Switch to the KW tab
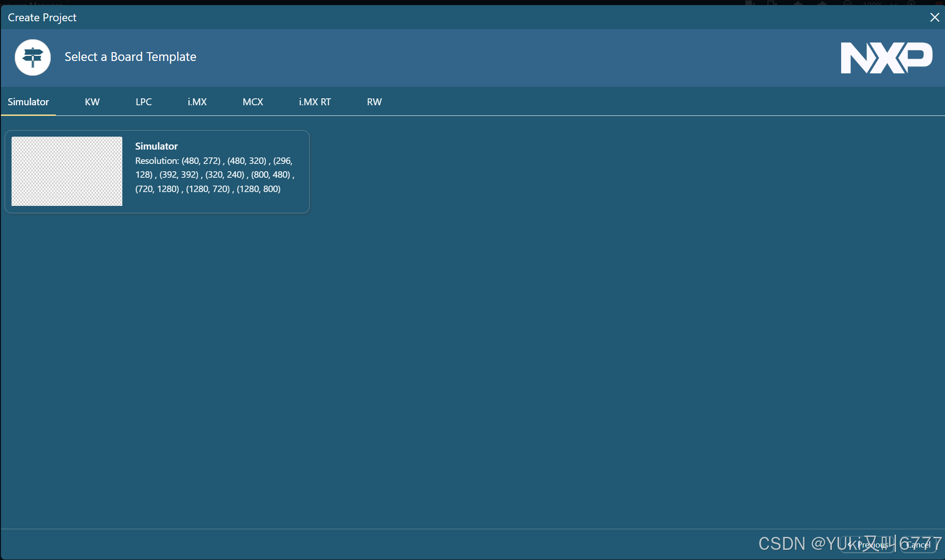Viewport: 945px width, 560px height. [92, 102]
